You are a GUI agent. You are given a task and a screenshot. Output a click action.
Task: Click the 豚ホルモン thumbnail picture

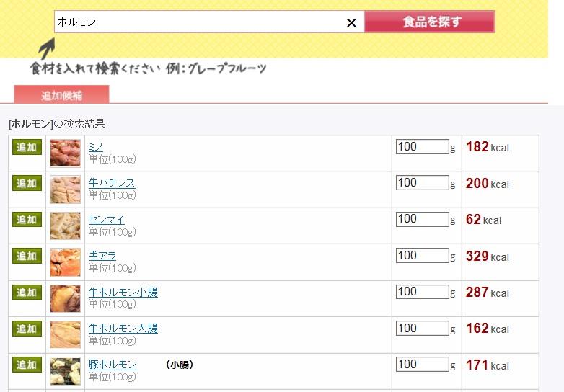(x=65, y=371)
